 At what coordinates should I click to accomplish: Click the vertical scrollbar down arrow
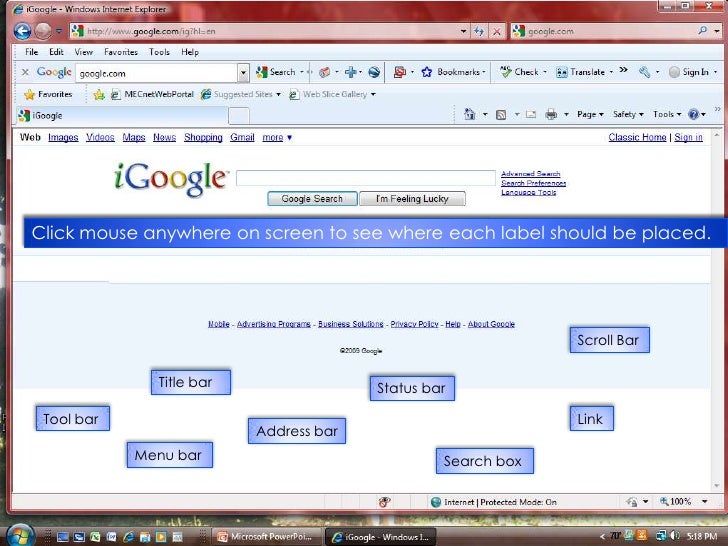click(717, 486)
